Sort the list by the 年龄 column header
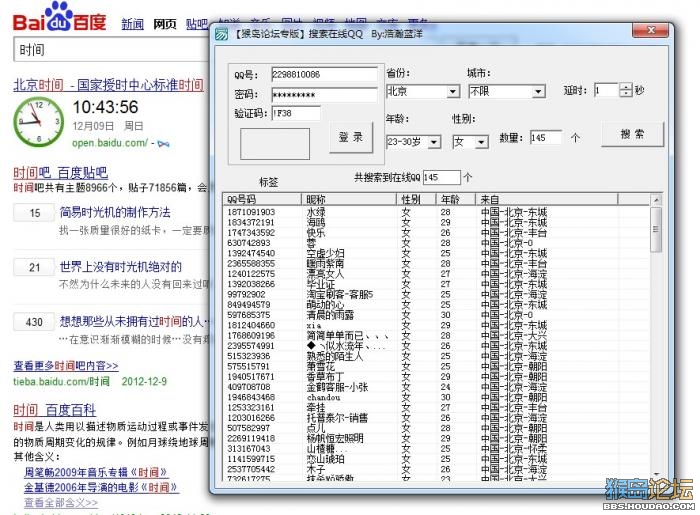 click(x=455, y=199)
